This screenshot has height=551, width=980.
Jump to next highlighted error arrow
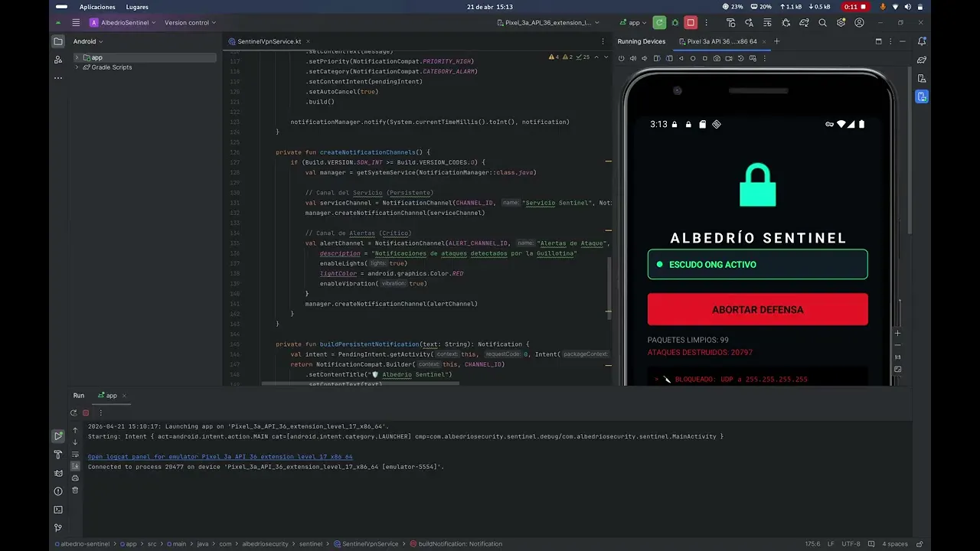point(606,57)
